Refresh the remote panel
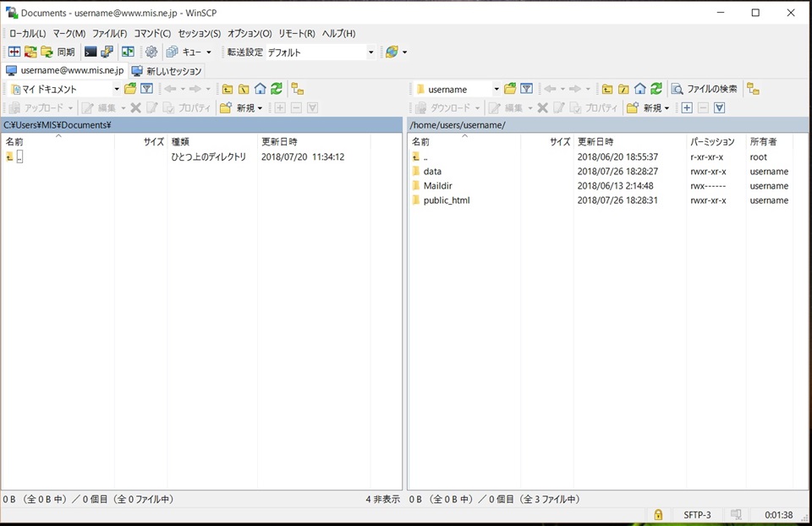Viewport: 812px width, 526px height. click(x=656, y=89)
